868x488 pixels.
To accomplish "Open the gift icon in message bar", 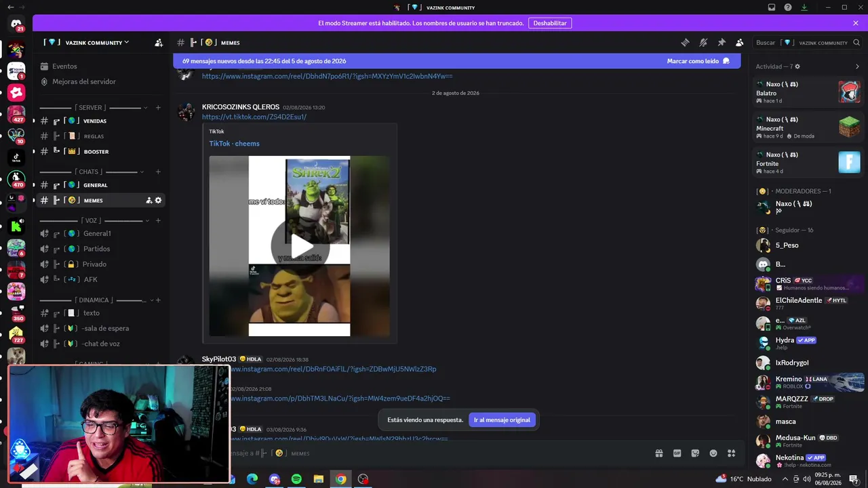I will click(658, 453).
